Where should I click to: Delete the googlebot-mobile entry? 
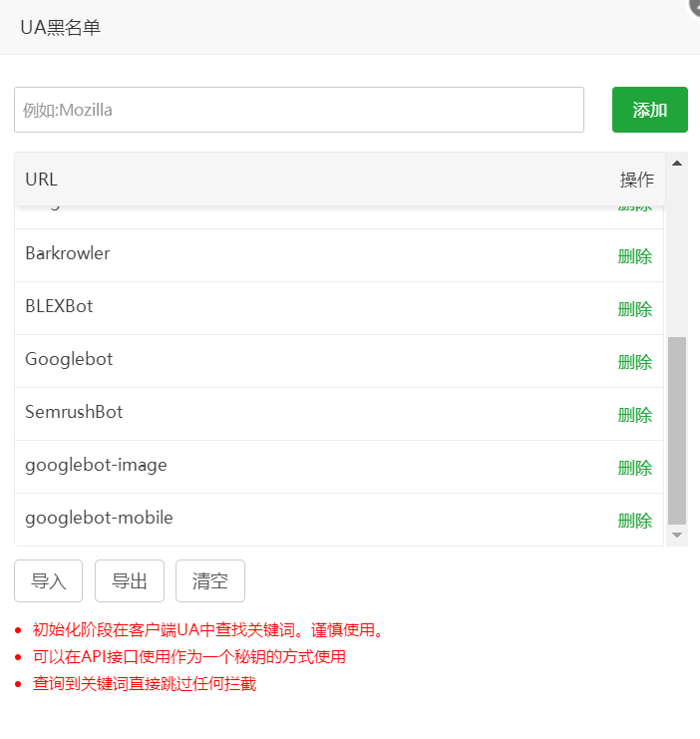coord(635,521)
